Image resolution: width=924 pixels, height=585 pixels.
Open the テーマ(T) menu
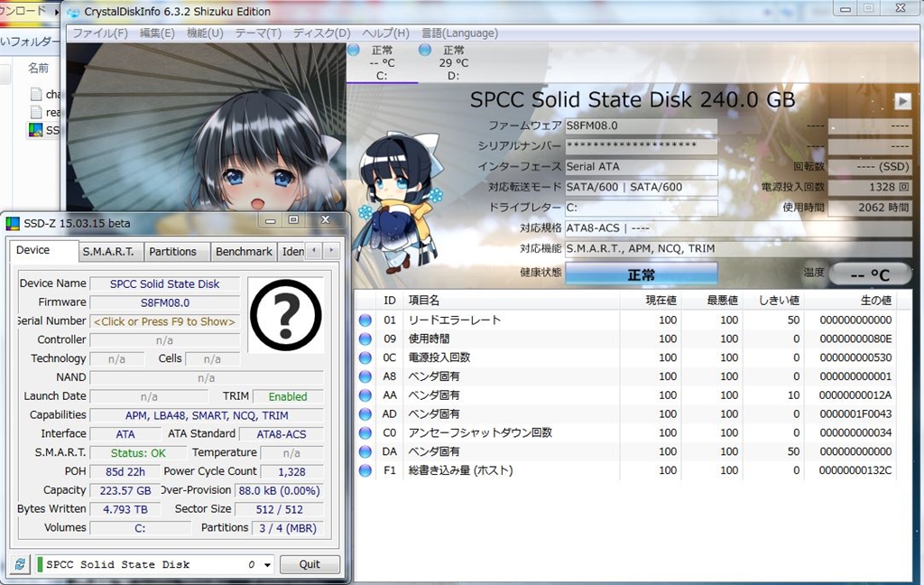point(258,33)
